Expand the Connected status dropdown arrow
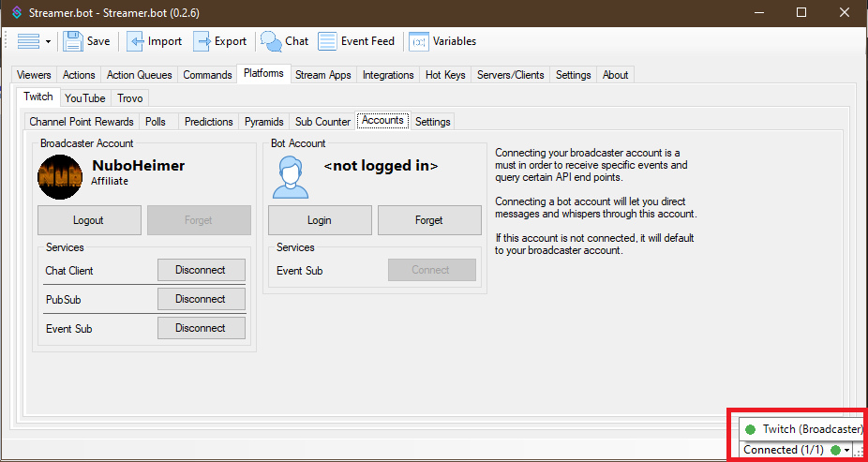This screenshot has width=868, height=462. pos(846,451)
